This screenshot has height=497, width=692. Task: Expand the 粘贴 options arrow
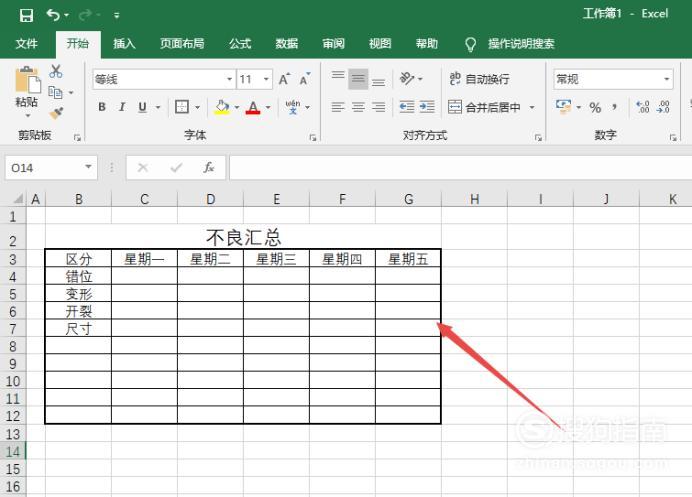27,116
